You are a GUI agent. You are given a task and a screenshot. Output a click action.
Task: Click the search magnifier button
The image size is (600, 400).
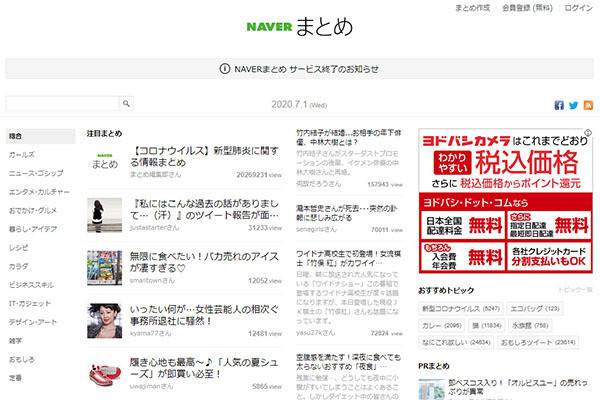126,104
